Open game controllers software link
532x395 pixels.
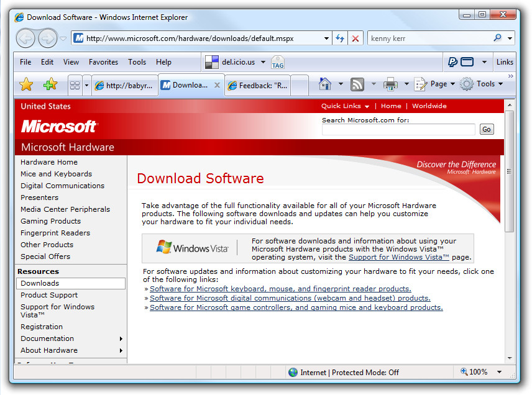296,307
